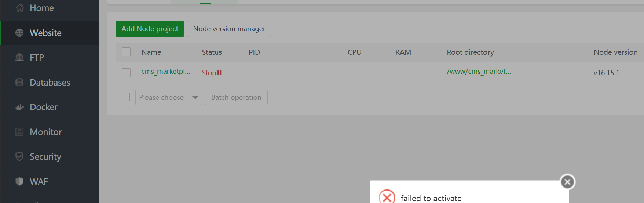Close the failed to activate popup
This screenshot has height=203, width=644.
click(x=567, y=182)
